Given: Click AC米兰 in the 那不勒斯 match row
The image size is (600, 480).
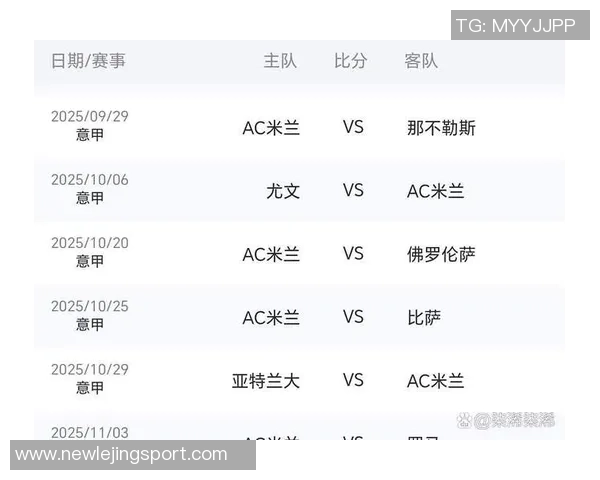Looking at the screenshot, I should coord(271,128).
